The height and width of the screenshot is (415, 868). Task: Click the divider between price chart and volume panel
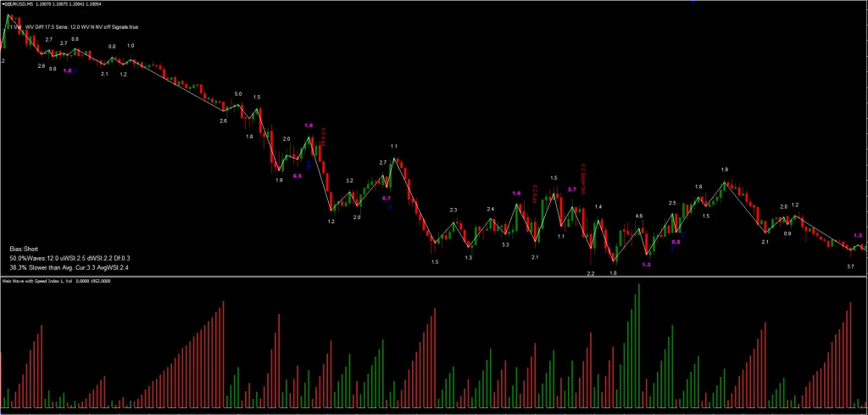tap(434, 276)
